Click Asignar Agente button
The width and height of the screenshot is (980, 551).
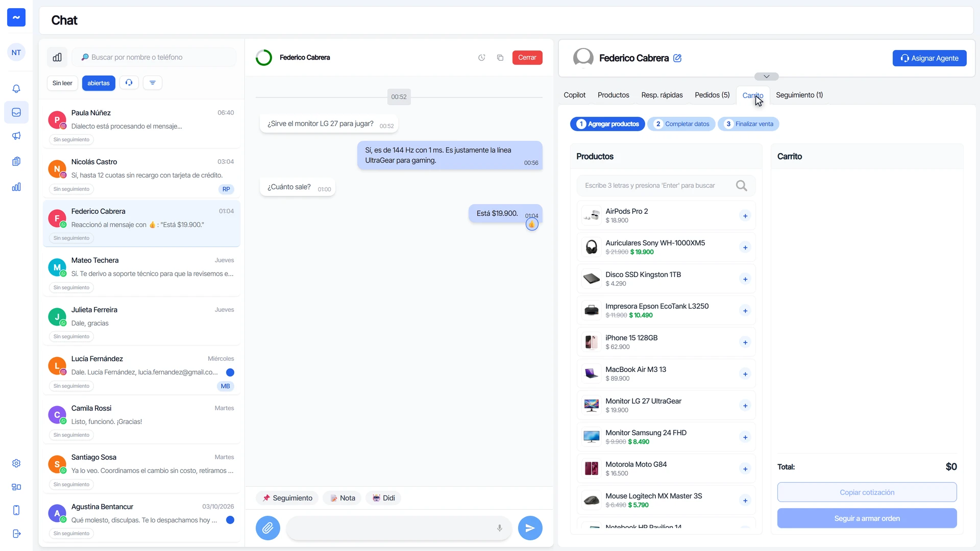[x=929, y=58]
